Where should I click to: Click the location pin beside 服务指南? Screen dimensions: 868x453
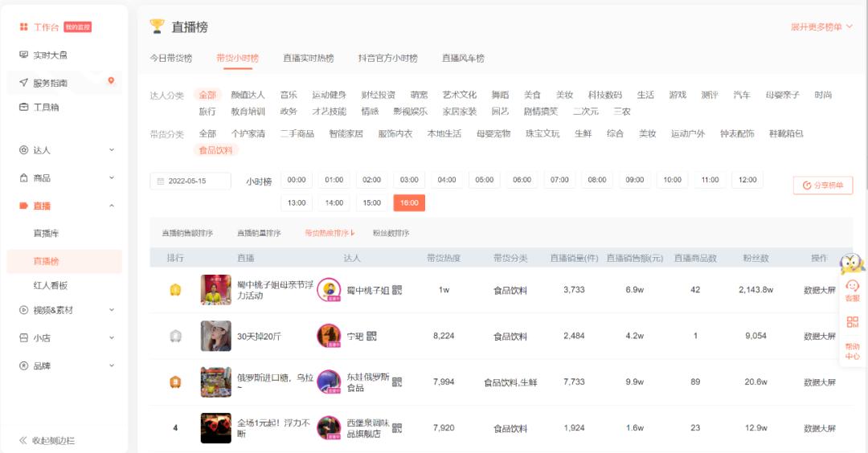(x=111, y=81)
